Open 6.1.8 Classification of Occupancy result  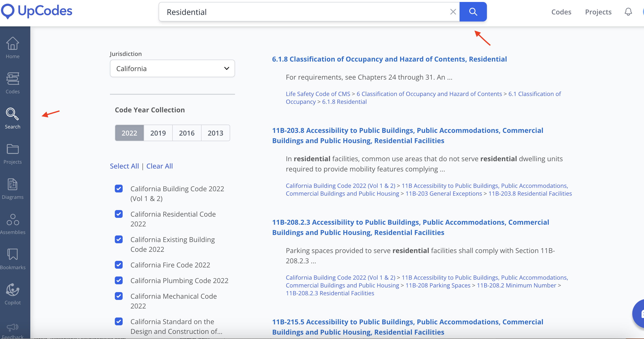click(389, 59)
